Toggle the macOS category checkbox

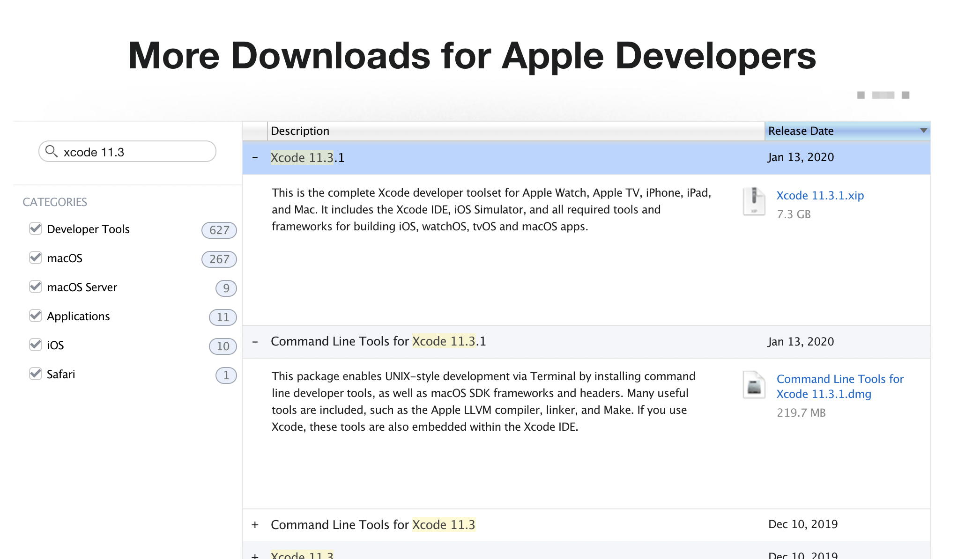pyautogui.click(x=36, y=257)
